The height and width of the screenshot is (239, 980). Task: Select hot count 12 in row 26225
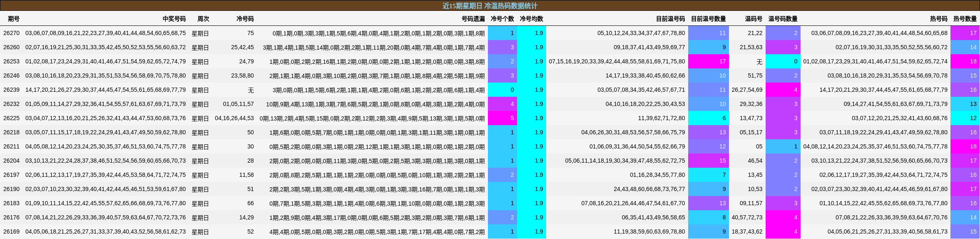(965, 118)
